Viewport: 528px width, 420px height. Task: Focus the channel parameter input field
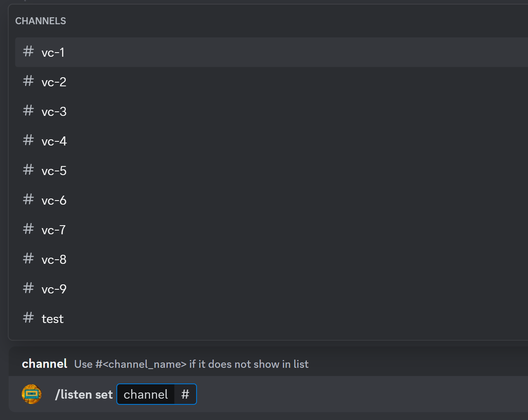click(x=185, y=395)
